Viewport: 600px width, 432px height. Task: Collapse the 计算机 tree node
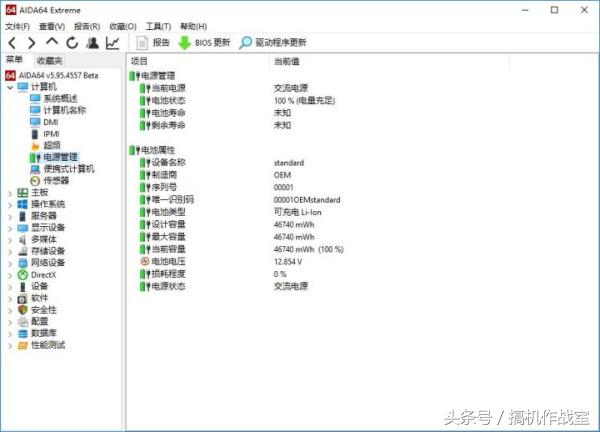tap(10, 88)
